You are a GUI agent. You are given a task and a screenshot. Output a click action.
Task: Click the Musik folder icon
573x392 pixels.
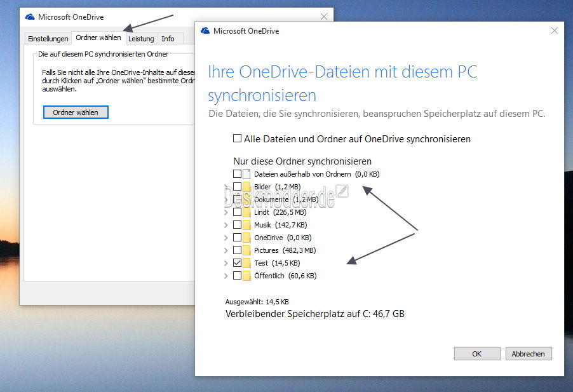coord(246,225)
